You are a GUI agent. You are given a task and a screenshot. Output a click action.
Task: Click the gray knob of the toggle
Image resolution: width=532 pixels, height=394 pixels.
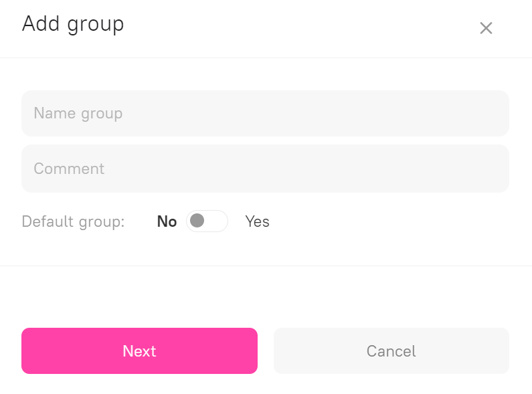click(x=197, y=221)
